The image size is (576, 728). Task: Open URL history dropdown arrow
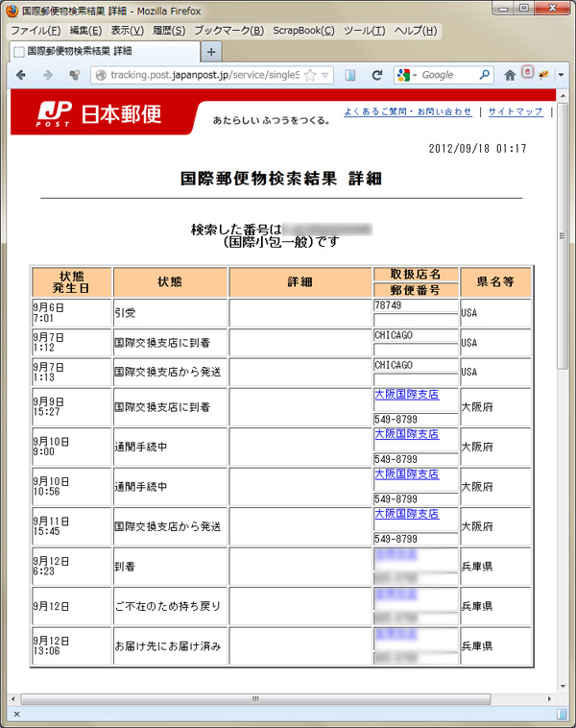coord(324,75)
